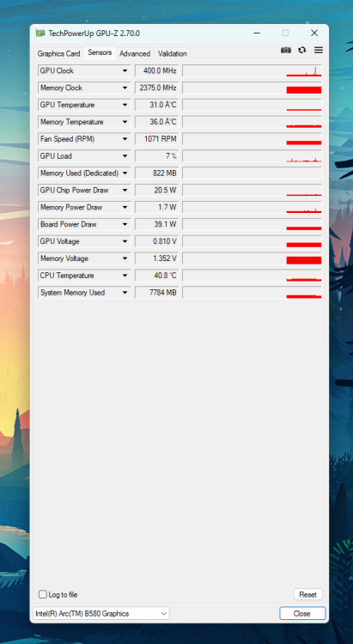Click the Fan Speed history graph
Viewport: 353px width, 644px height.
click(252, 139)
